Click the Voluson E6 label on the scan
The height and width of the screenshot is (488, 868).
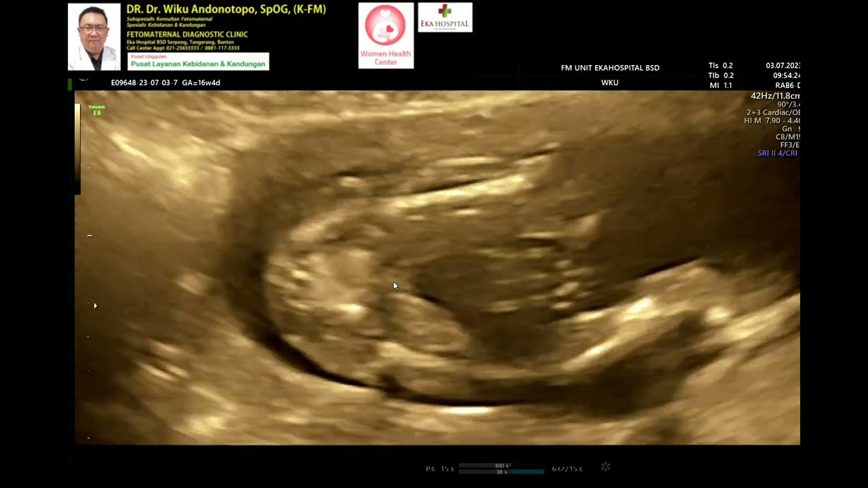pyautogui.click(x=97, y=110)
